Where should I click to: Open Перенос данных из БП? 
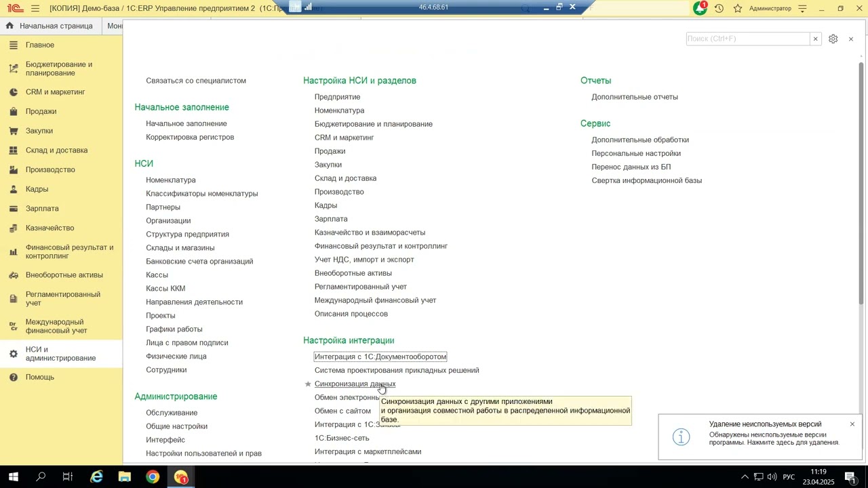[631, 167]
